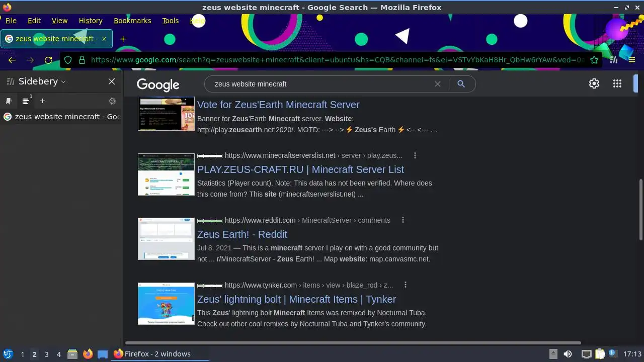Viewport: 644px width, 362px height.
Task: Click the show desktop taskbar icon
Action: pyautogui.click(x=103, y=354)
